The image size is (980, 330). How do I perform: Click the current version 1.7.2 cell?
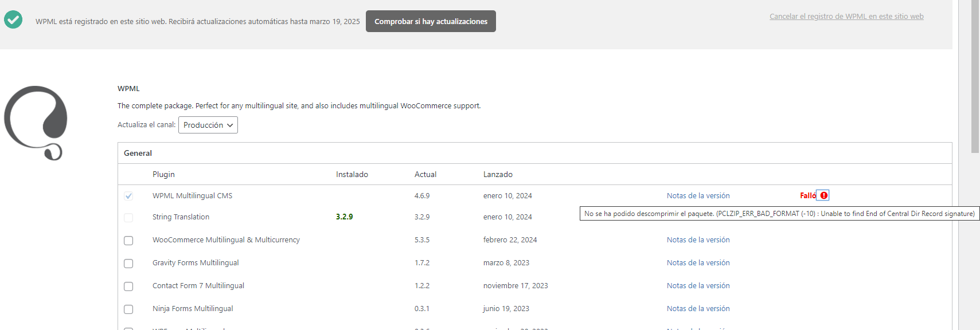[422, 262]
